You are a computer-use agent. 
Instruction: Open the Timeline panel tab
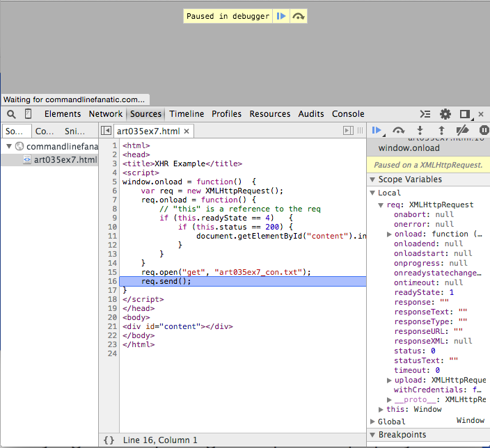tap(187, 113)
